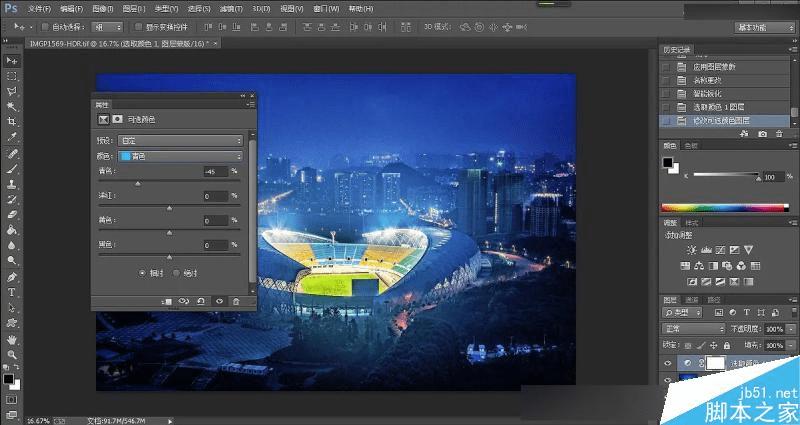
Task: Click the layer mask icon in Properties header
Action: 117,119
